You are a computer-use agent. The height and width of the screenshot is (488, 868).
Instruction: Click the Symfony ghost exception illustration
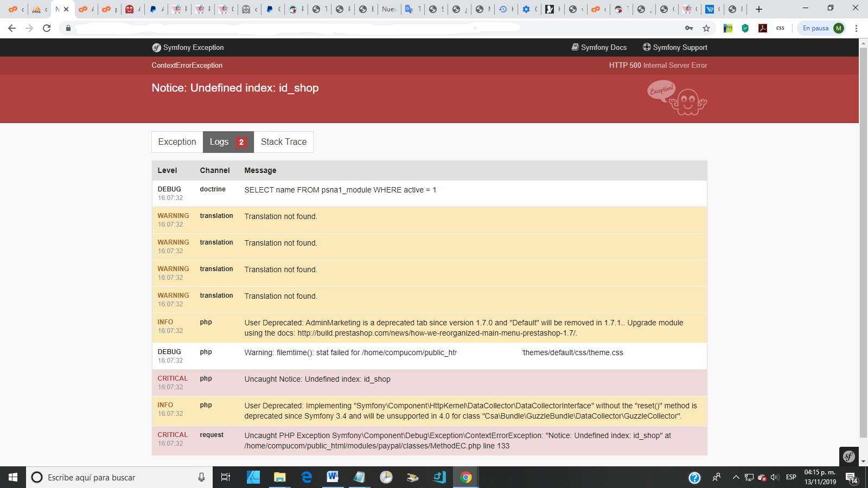click(x=677, y=98)
